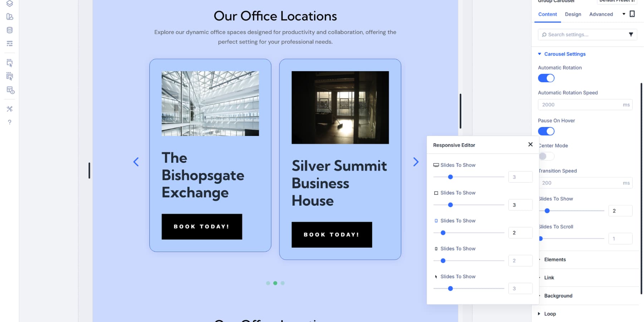Disable Automatic Rotation toggle
This screenshot has width=644, height=322.
tap(546, 78)
